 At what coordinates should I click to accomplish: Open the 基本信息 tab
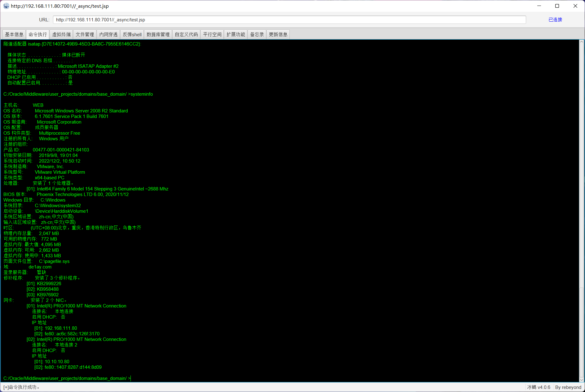click(x=14, y=34)
